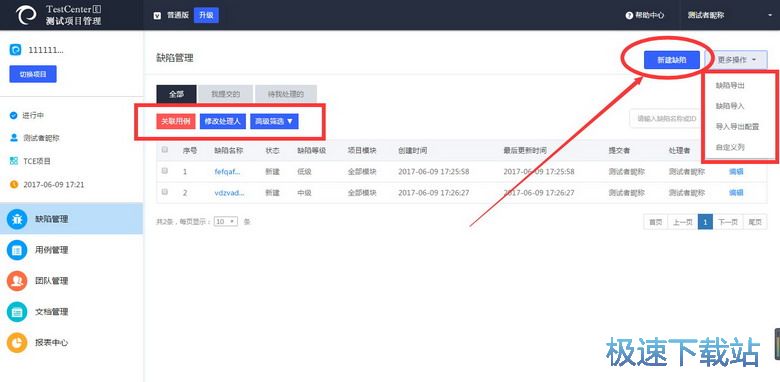This screenshot has height=382, width=780.
Task: Click the 关联用例 red button
Action: coord(176,121)
